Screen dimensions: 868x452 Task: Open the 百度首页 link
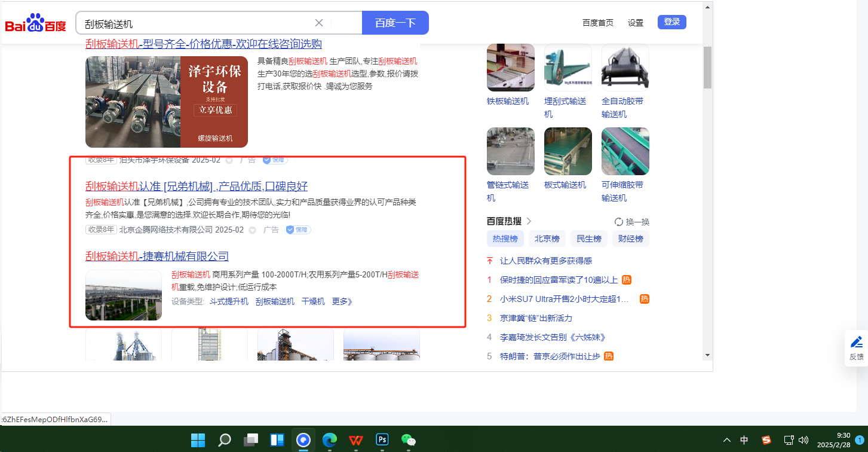[x=598, y=23]
